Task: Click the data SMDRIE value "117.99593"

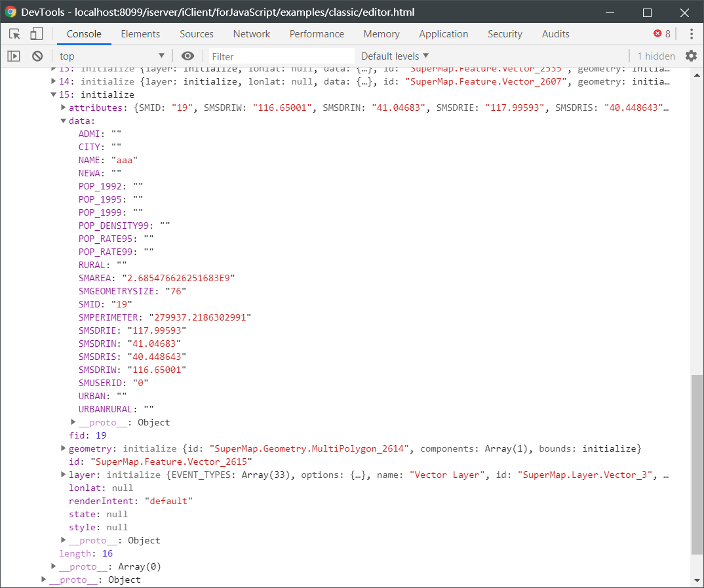Action: click(157, 330)
